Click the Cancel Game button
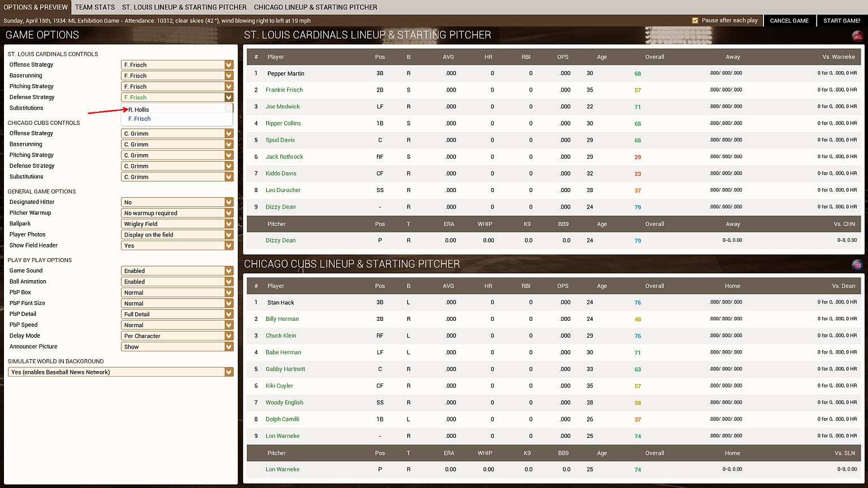The width and height of the screenshot is (868, 488). click(x=789, y=20)
